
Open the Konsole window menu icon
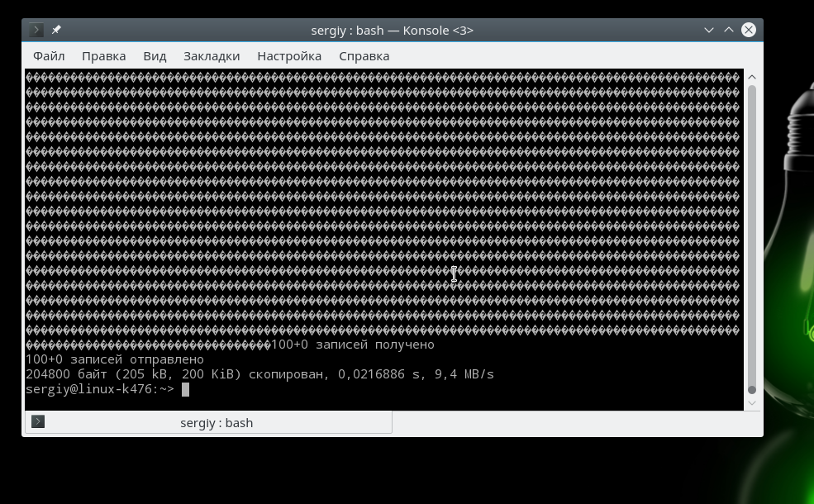click(x=36, y=30)
